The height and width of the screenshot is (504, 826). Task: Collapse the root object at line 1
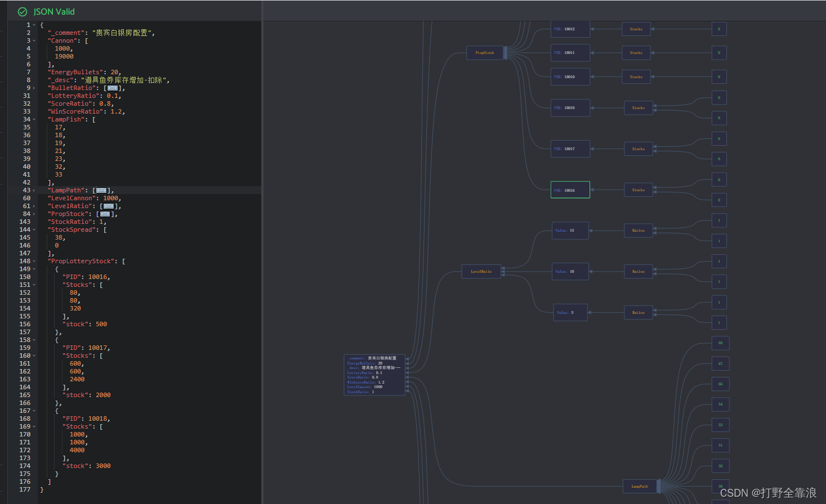click(34, 25)
